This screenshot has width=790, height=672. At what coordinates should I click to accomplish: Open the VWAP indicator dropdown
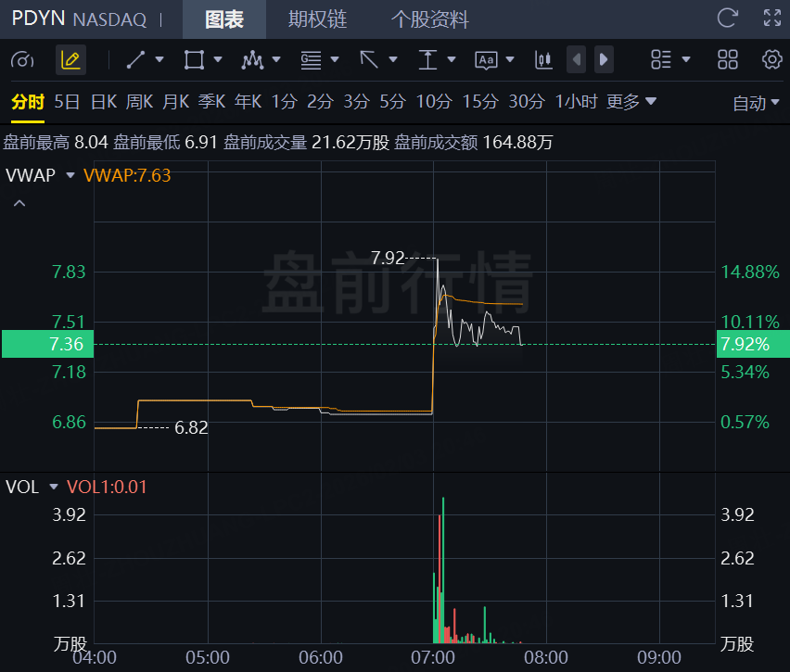[x=70, y=175]
